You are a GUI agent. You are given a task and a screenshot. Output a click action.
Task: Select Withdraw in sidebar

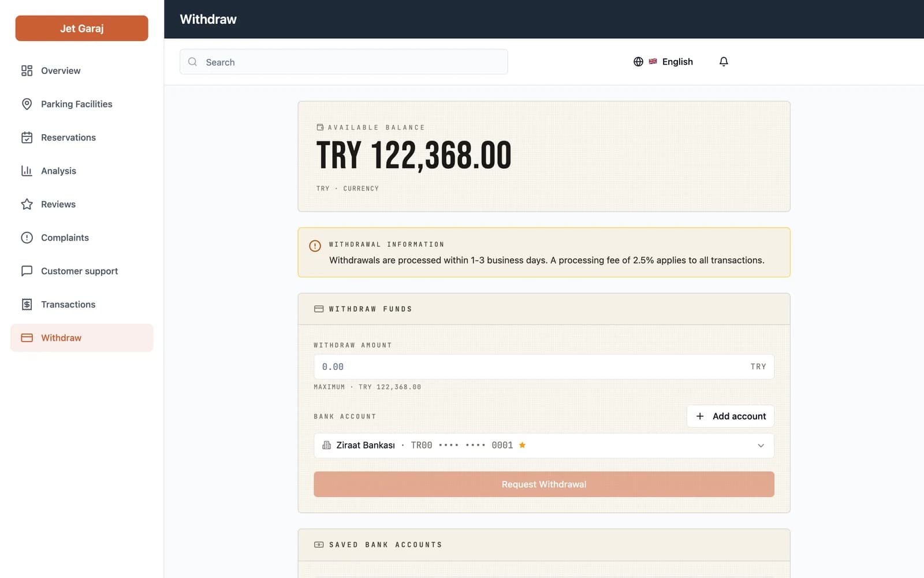81,338
